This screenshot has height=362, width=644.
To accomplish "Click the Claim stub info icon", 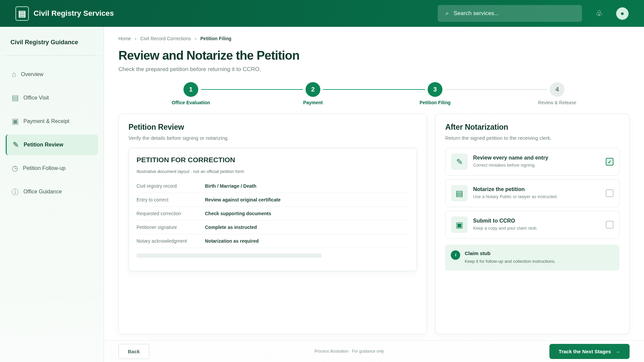I will [x=455, y=255].
